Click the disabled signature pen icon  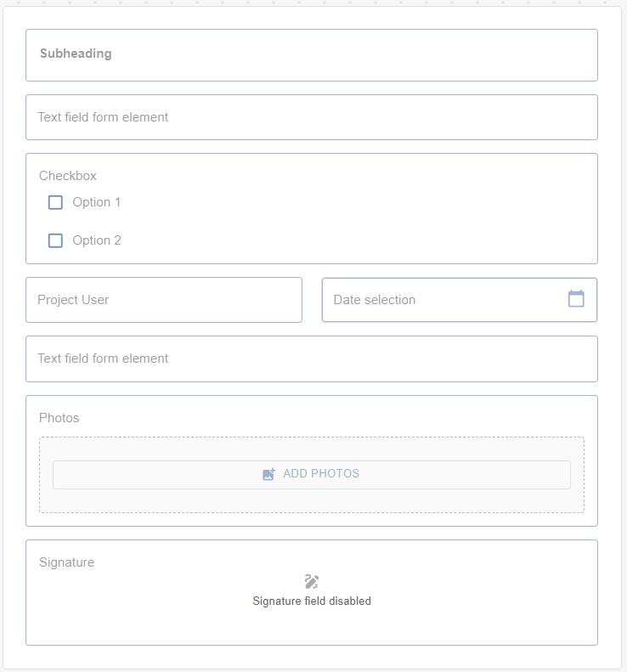coord(312,582)
